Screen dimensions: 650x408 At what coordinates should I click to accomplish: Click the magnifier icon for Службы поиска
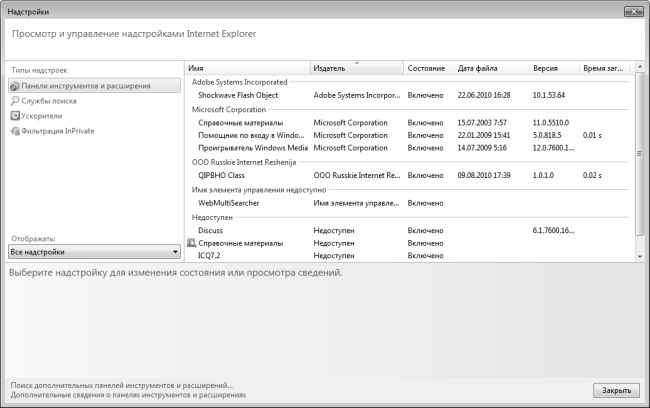tap(15, 101)
